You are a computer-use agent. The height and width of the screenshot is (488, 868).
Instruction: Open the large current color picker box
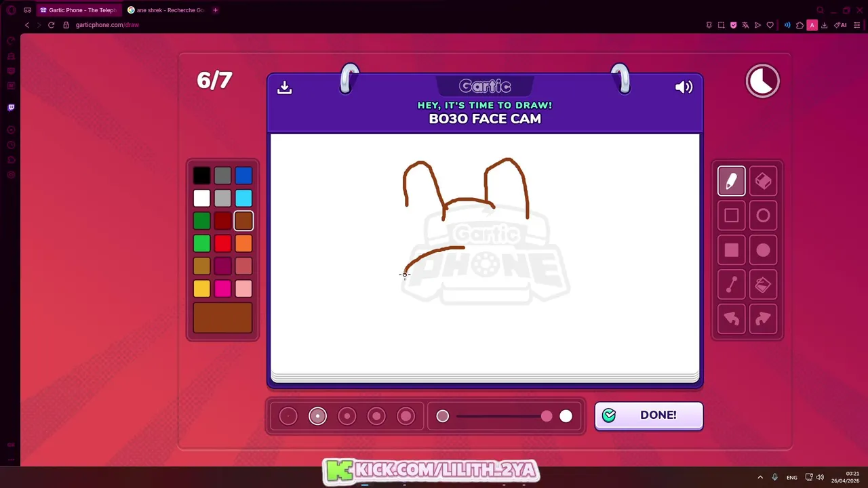(x=222, y=318)
